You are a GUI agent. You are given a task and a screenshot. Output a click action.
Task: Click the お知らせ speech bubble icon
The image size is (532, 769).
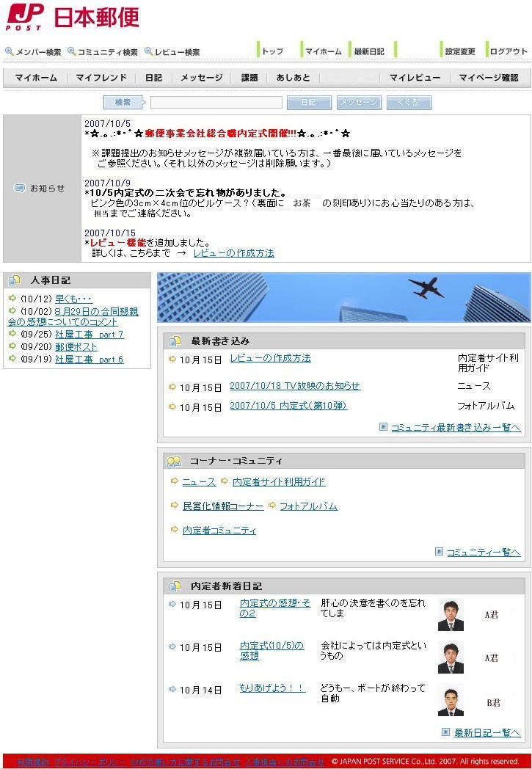click(19, 189)
